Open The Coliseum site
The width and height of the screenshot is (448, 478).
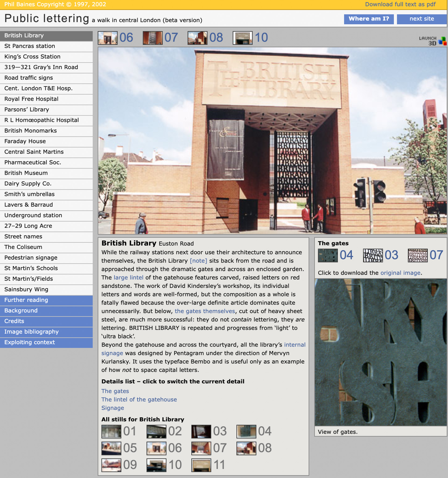pos(46,247)
